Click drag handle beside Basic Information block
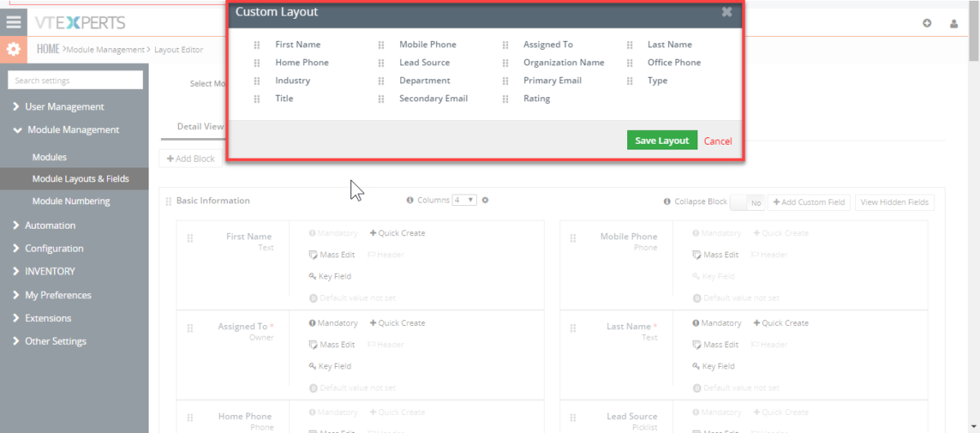 [x=168, y=201]
